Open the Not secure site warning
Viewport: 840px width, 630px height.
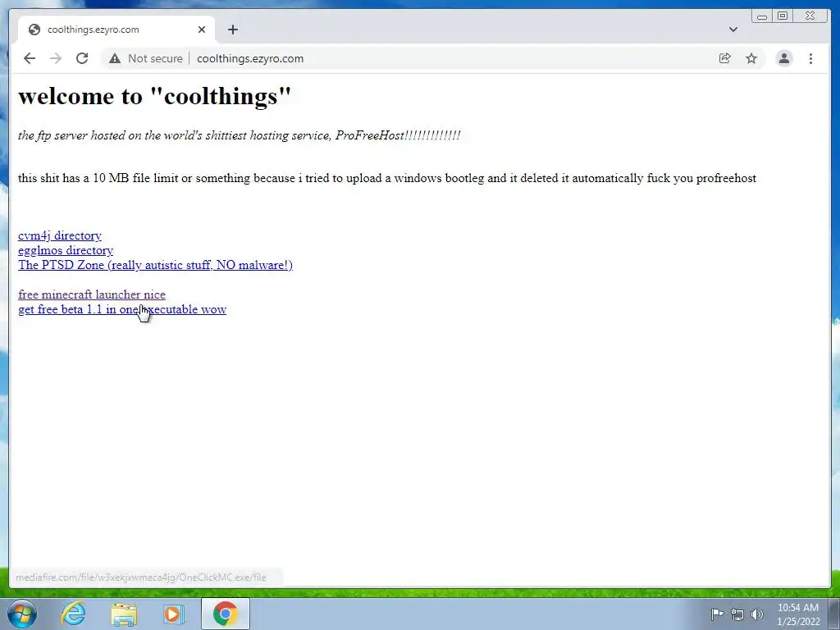(146, 58)
